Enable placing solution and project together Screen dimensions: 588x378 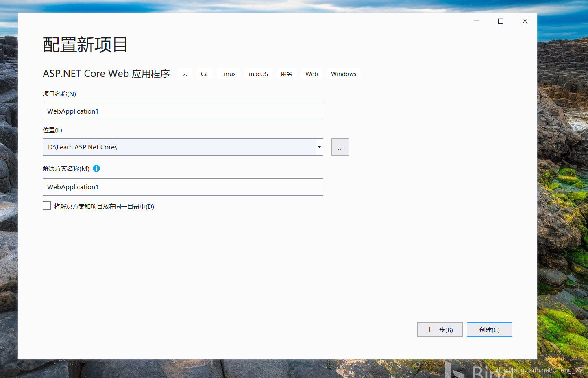coord(46,205)
